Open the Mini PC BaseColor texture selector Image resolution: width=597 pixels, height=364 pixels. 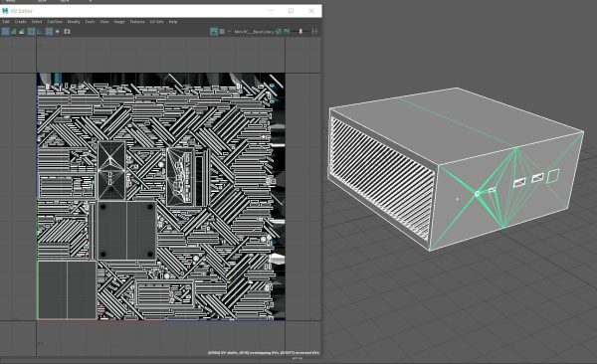254,32
